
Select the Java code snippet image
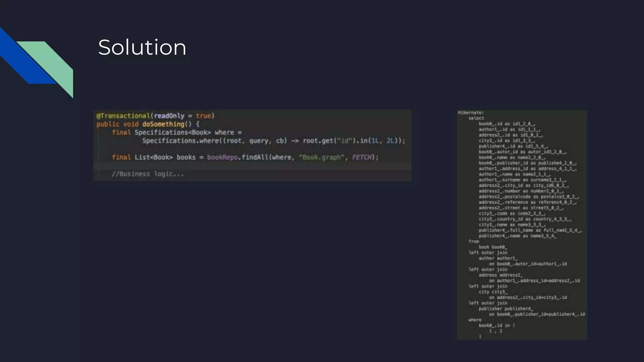click(252, 145)
